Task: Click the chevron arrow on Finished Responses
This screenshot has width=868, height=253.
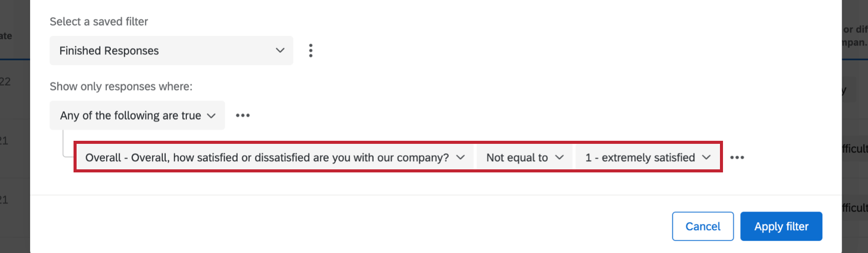Action: point(280,50)
